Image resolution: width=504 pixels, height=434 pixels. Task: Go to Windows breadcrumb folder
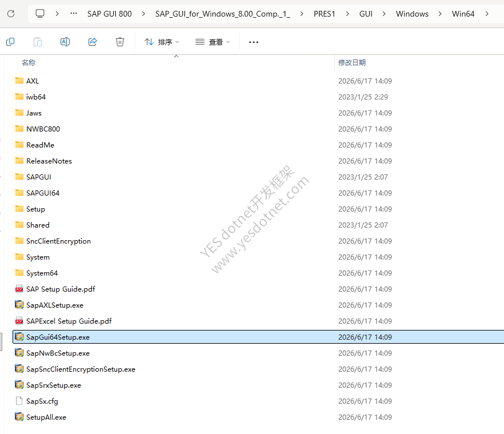[412, 14]
